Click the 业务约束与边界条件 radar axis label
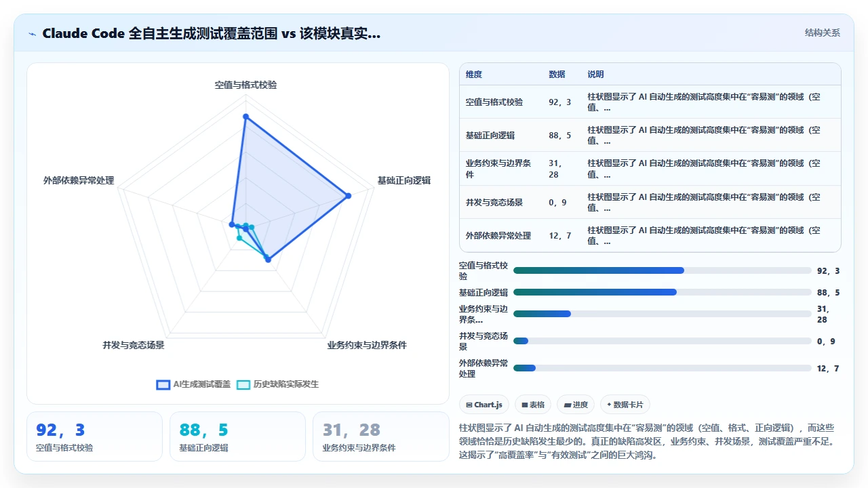 point(367,345)
